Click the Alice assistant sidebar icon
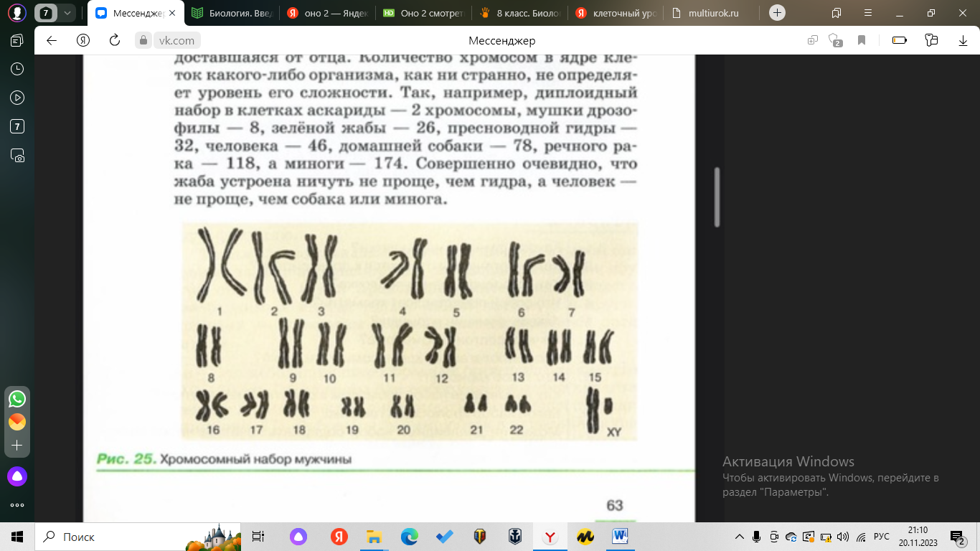 (17, 476)
